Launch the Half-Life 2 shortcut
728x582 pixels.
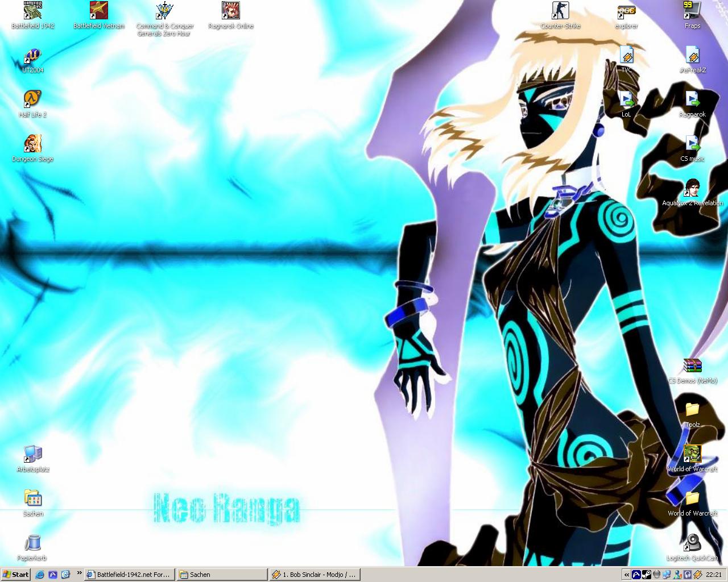point(33,104)
